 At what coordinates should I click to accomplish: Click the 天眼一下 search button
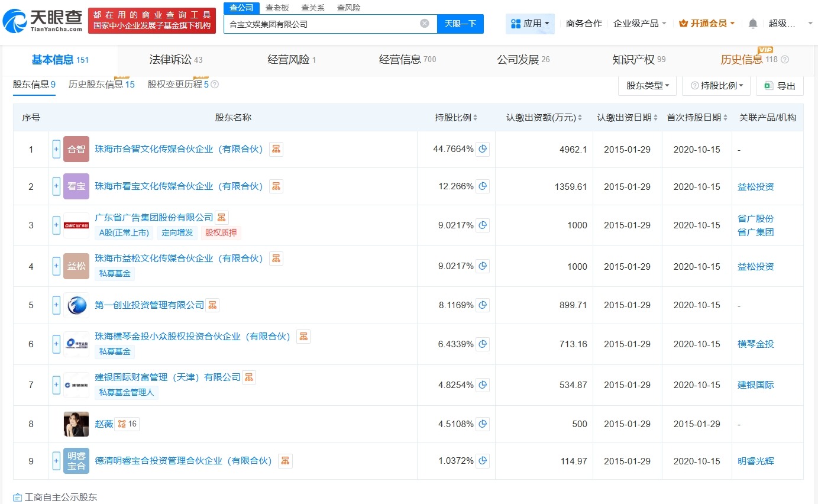[x=460, y=24]
